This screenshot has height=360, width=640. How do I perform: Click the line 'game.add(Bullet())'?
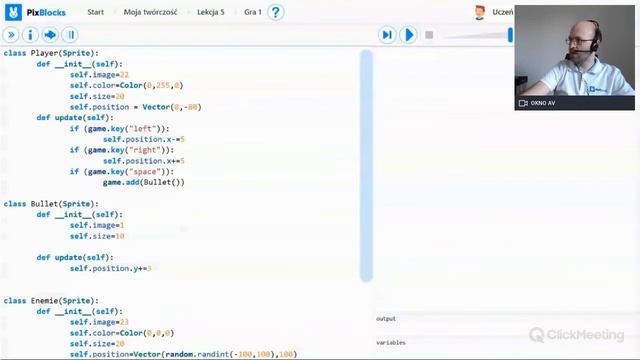coord(144,182)
